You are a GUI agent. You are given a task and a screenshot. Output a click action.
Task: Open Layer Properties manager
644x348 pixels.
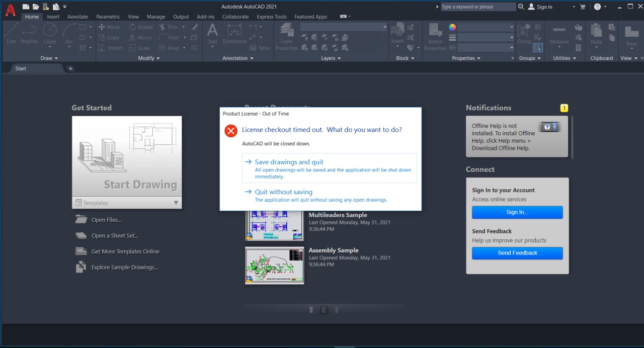[287, 36]
